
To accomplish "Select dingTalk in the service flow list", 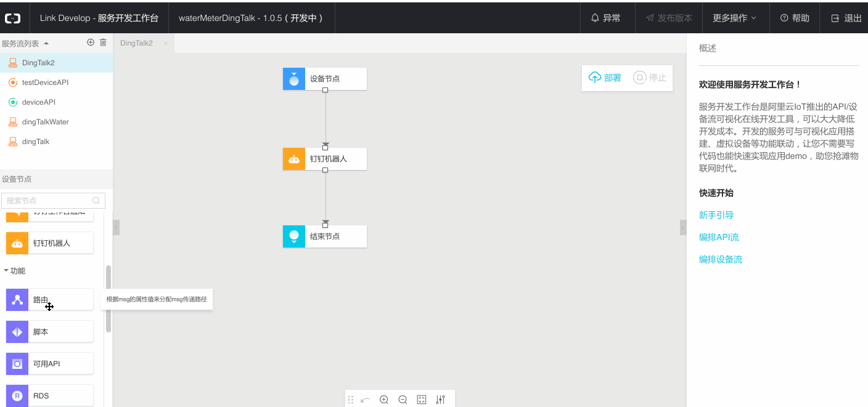I will (56, 142).
